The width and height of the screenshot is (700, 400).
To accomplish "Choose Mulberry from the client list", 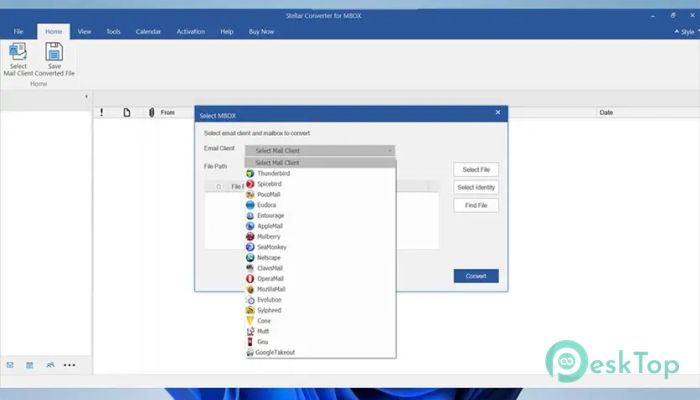I will point(320,237).
